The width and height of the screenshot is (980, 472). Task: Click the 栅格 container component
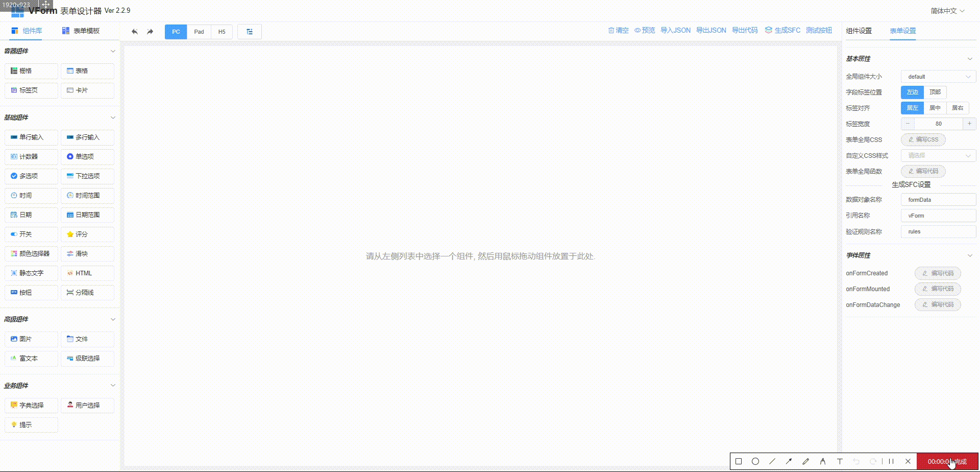31,70
